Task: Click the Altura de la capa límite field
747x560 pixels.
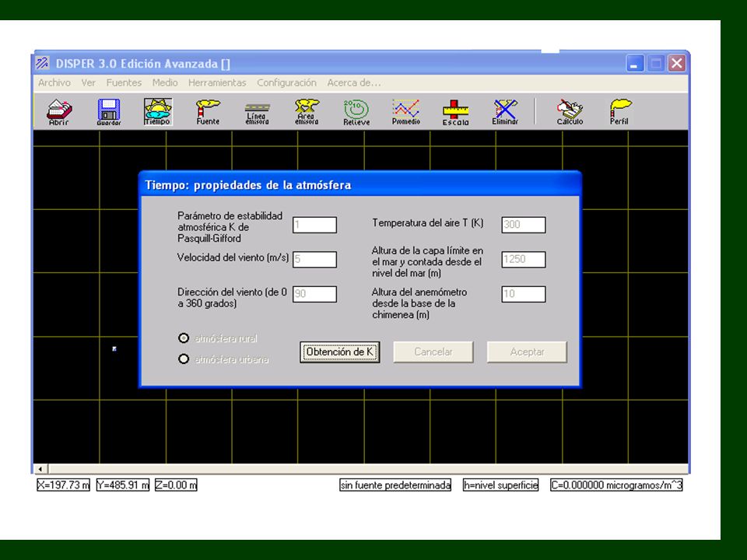Action: coord(524,259)
